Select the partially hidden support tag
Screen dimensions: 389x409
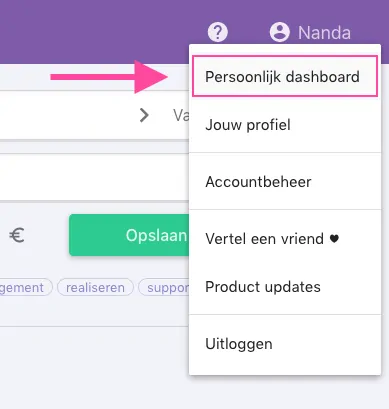[x=164, y=287]
